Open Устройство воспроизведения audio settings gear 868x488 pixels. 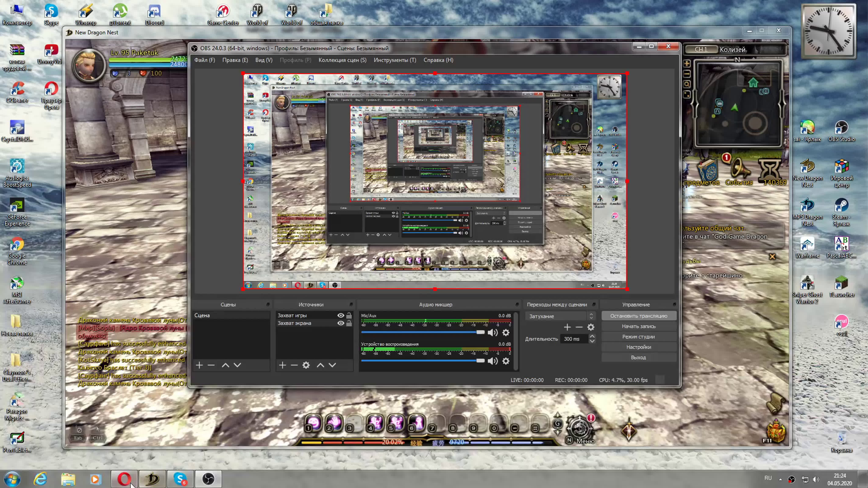click(506, 361)
